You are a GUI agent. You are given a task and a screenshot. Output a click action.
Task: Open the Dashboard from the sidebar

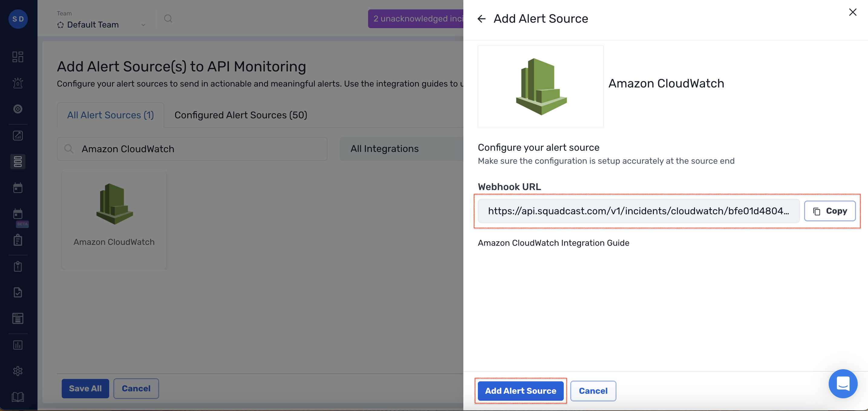point(18,57)
